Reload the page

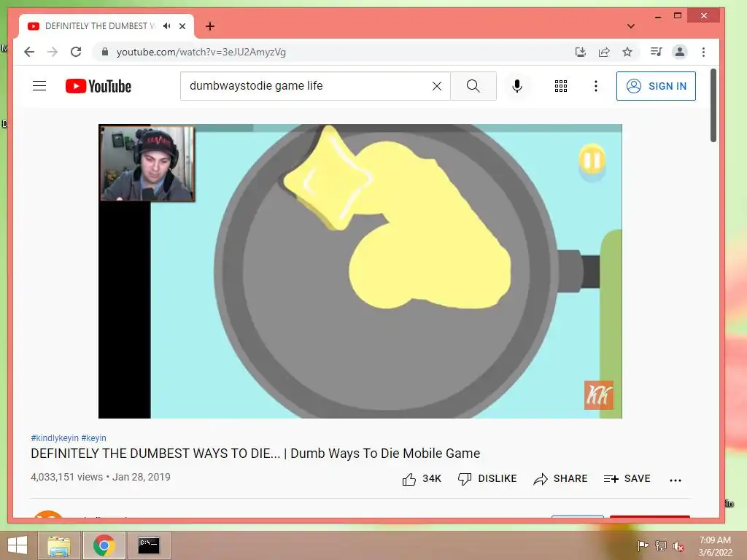click(76, 52)
